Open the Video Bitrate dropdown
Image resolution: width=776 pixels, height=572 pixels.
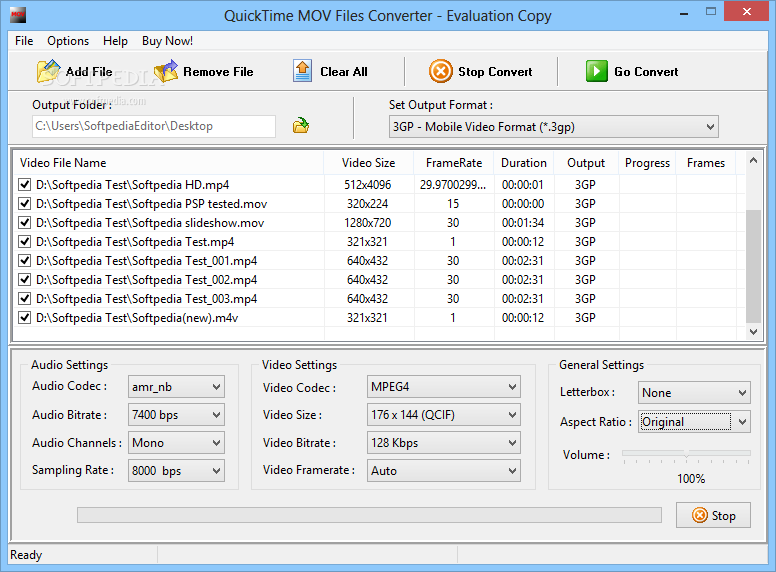443,443
